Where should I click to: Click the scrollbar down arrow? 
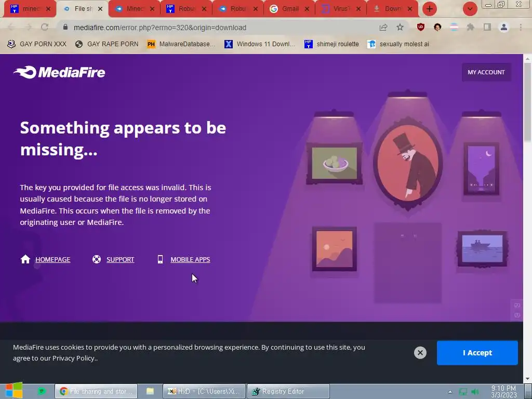[x=528, y=379]
